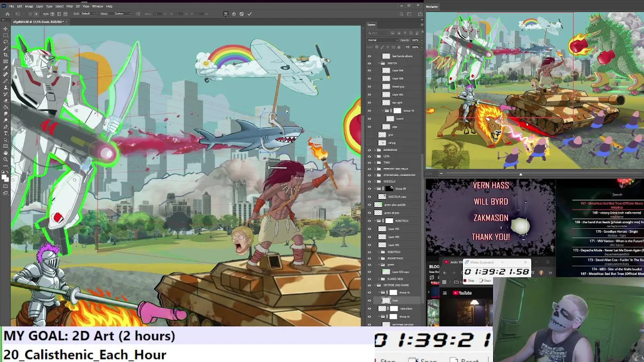Image resolution: width=644 pixels, height=362 pixels.
Task: Cancel the transform with the circle-slash icon
Action: pyautogui.click(x=242, y=14)
